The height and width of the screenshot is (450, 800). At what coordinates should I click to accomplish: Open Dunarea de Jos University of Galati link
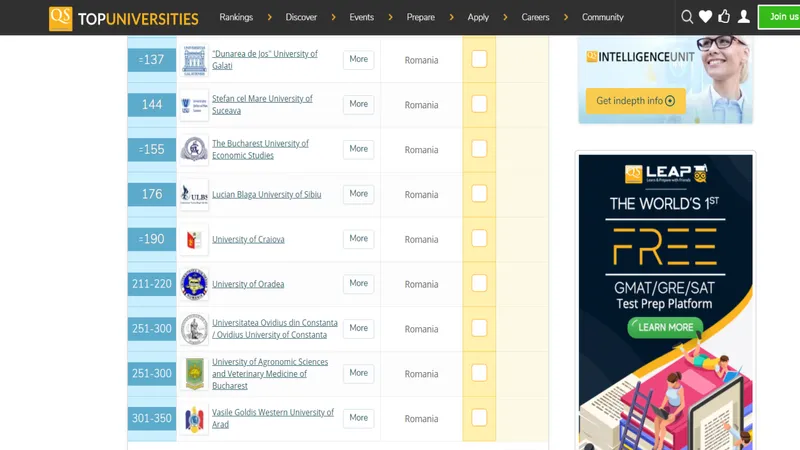(265, 60)
